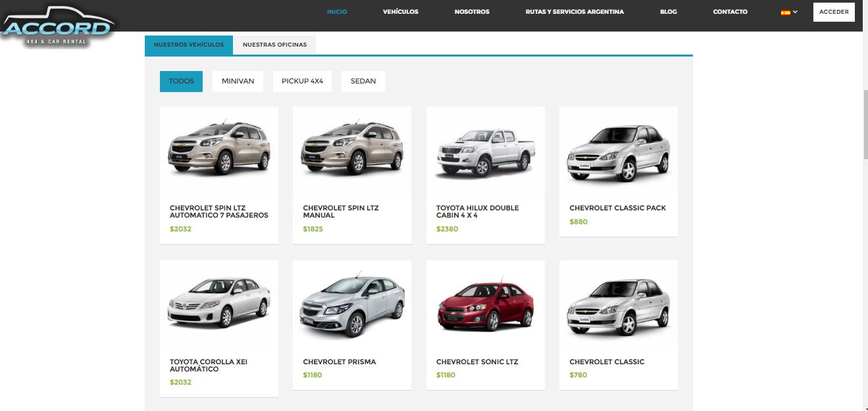Select the INICIO menu item
The width and height of the screenshot is (868, 411).
coord(337,11)
